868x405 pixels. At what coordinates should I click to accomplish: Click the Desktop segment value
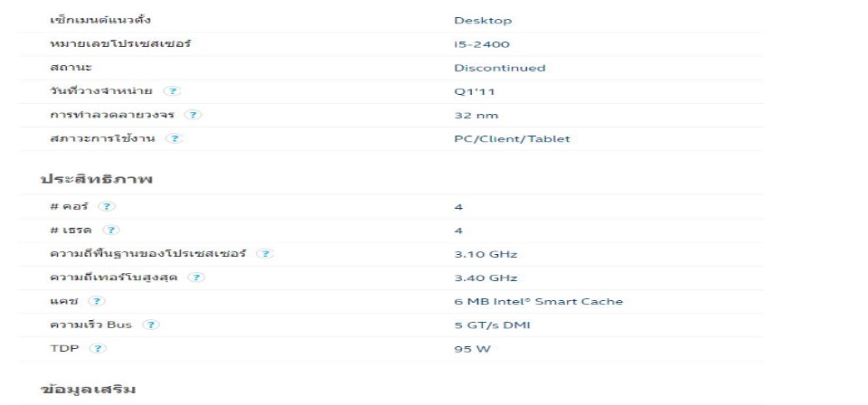point(483,21)
